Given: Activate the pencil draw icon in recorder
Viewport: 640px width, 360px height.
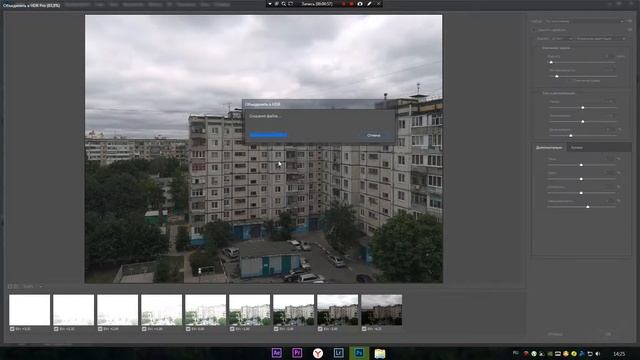Looking at the screenshot, I should (369, 4).
